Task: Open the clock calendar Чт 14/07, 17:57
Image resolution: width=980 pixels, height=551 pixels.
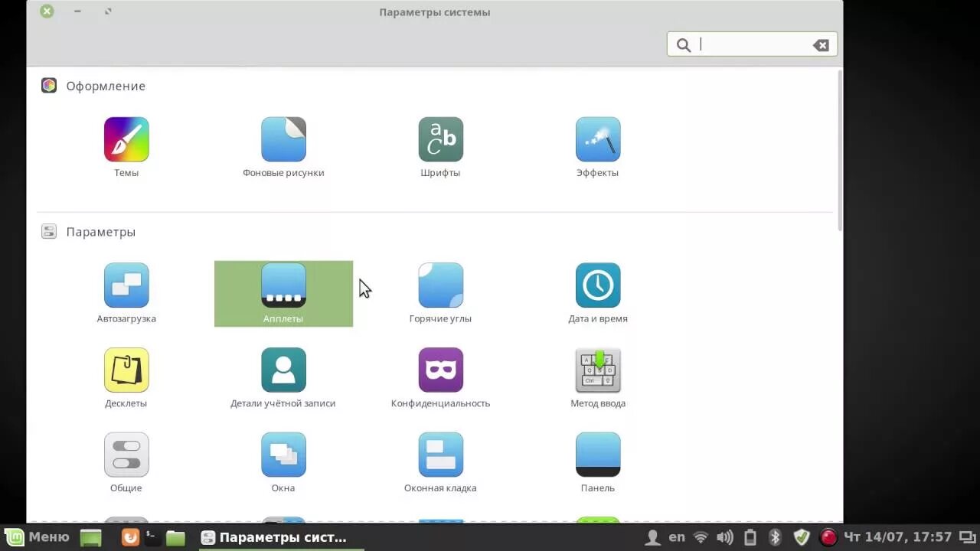Action: coord(897,537)
